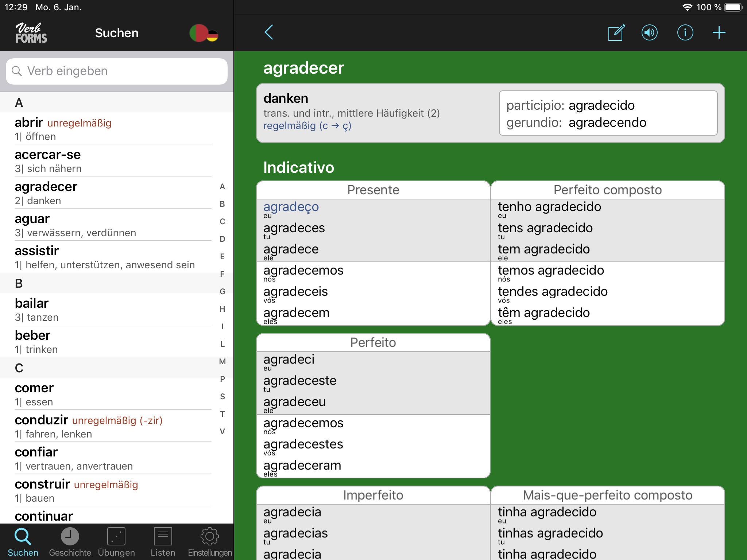Jump to index letter H
747x560 pixels.
[222, 309]
